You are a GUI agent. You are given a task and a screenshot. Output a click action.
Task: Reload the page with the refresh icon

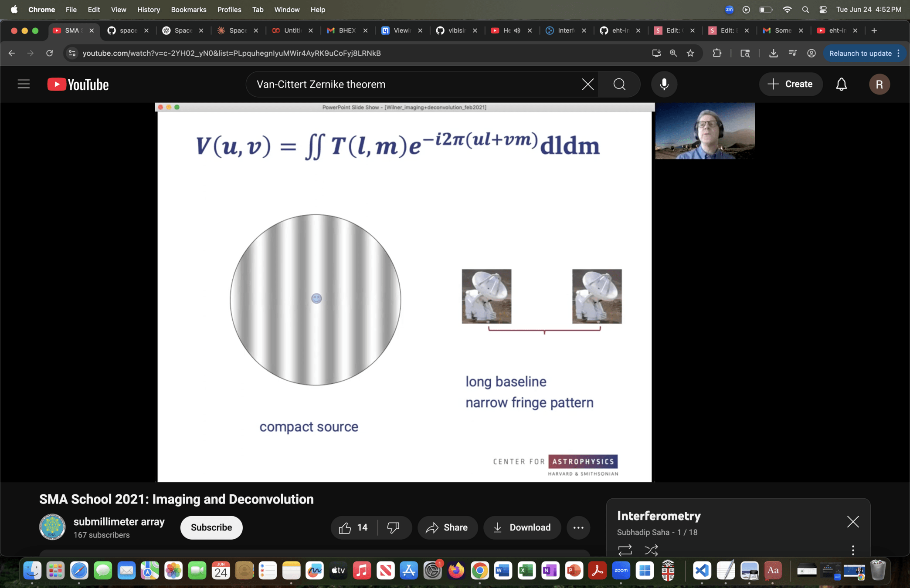(x=49, y=53)
